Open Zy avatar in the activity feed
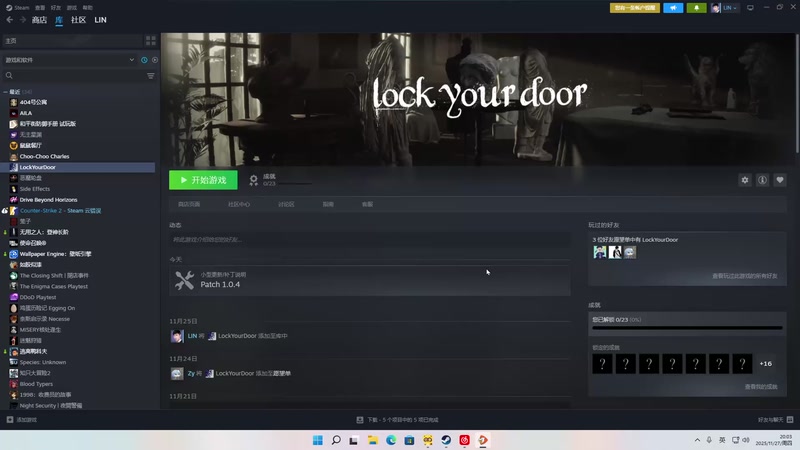Viewport: 800px width, 450px height. tap(177, 373)
